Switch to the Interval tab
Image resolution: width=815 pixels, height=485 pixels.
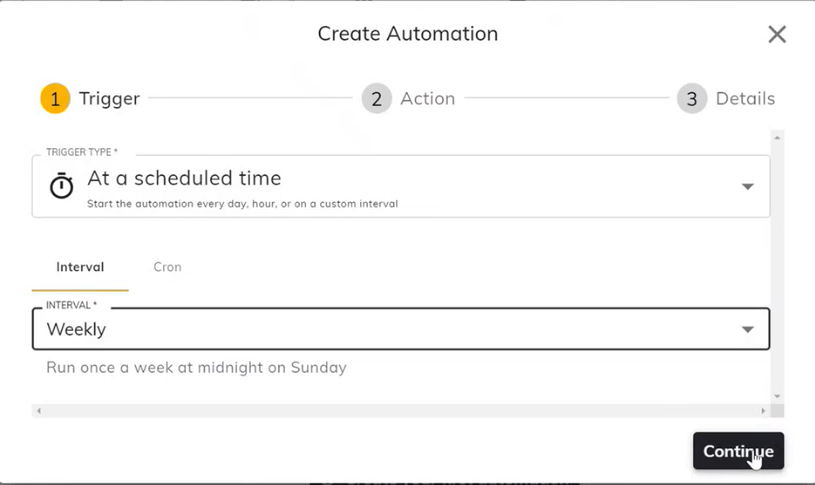[x=80, y=267]
